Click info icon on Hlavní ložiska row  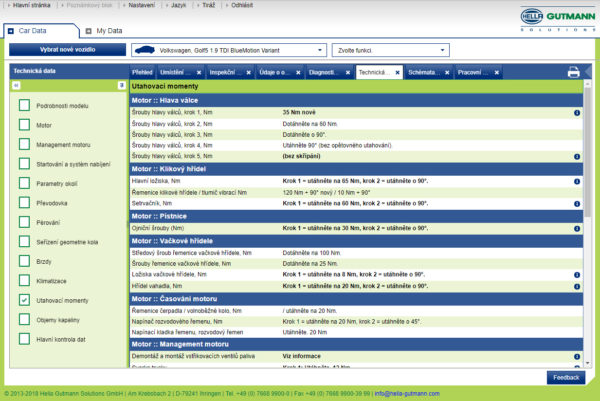(577, 181)
